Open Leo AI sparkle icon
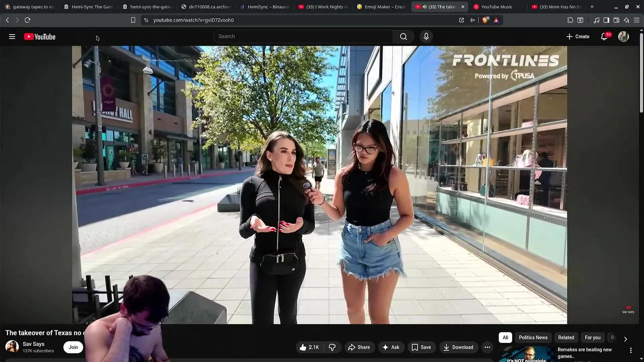Viewport: 644px width, 362px height. click(626, 20)
